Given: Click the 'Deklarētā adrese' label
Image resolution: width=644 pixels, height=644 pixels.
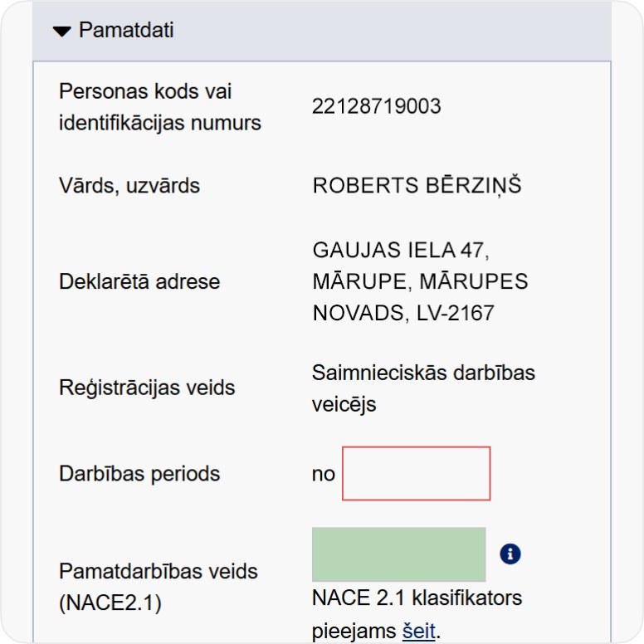Looking at the screenshot, I should coord(139,281).
